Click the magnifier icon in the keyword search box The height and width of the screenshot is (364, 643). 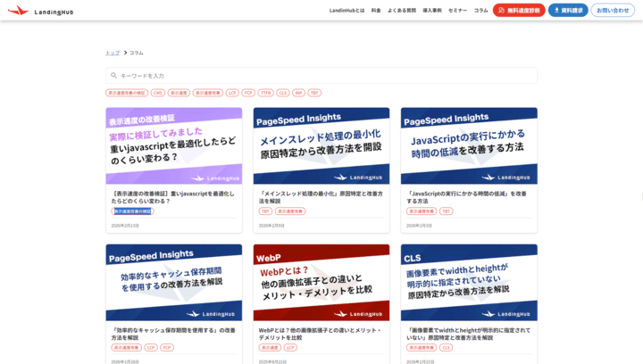click(x=113, y=75)
